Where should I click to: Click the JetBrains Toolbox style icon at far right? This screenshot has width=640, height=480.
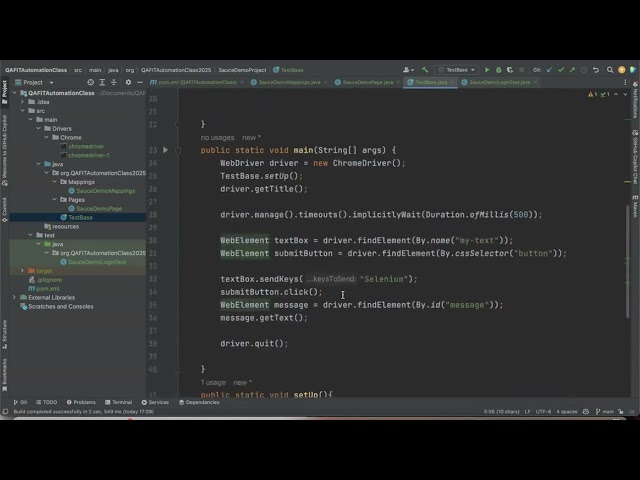[633, 70]
